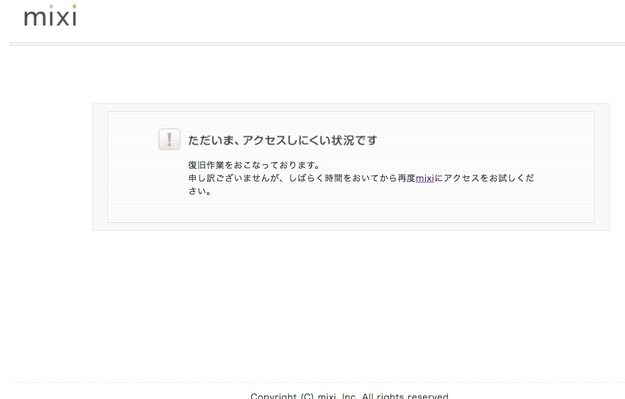The height and width of the screenshot is (399, 625).
Task: Click the empty striped area left of the warning icon
Action: (x=132, y=140)
